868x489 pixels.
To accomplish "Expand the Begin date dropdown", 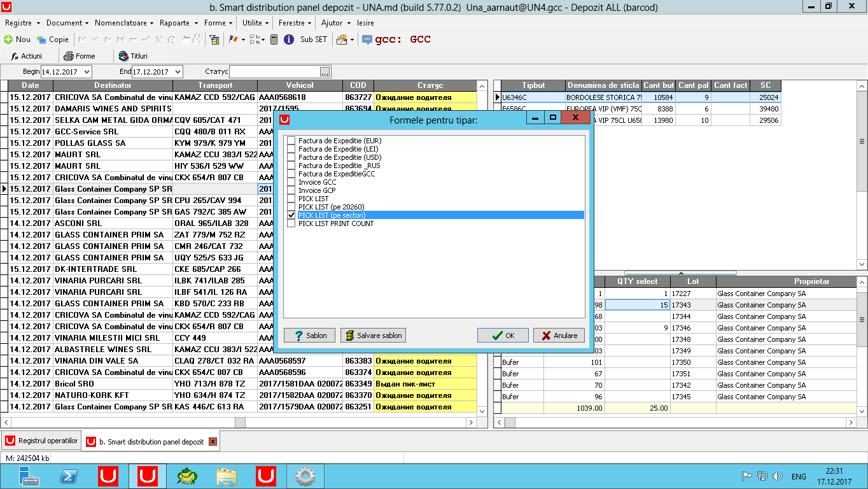I will (x=87, y=72).
